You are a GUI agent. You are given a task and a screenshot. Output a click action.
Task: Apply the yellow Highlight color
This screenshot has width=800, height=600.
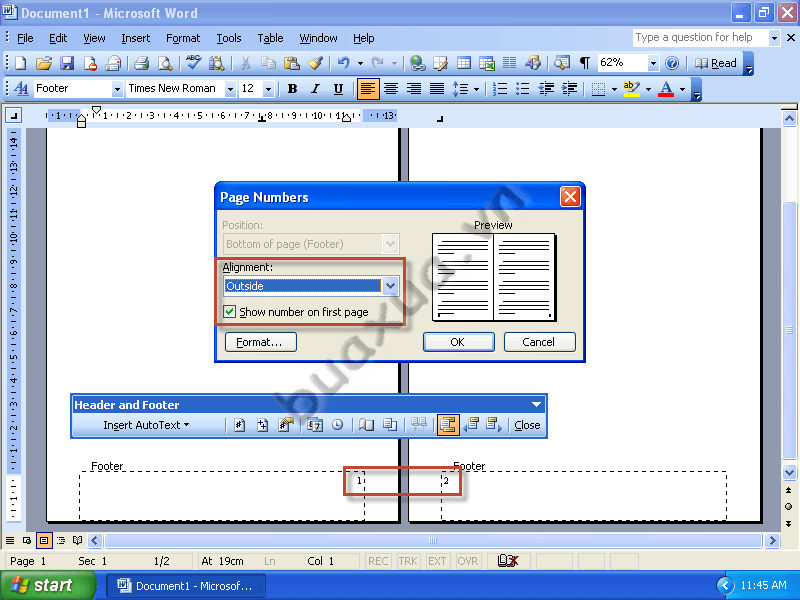tap(632, 89)
